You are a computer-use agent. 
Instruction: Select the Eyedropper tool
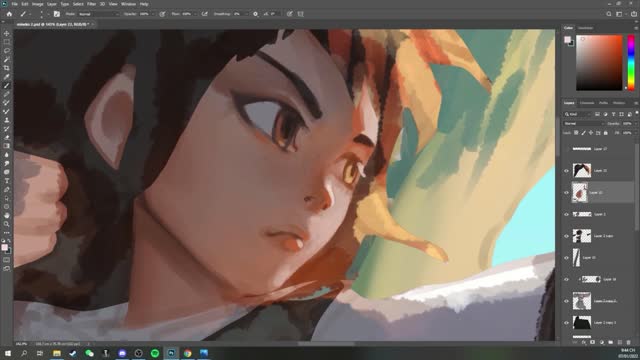[7, 77]
